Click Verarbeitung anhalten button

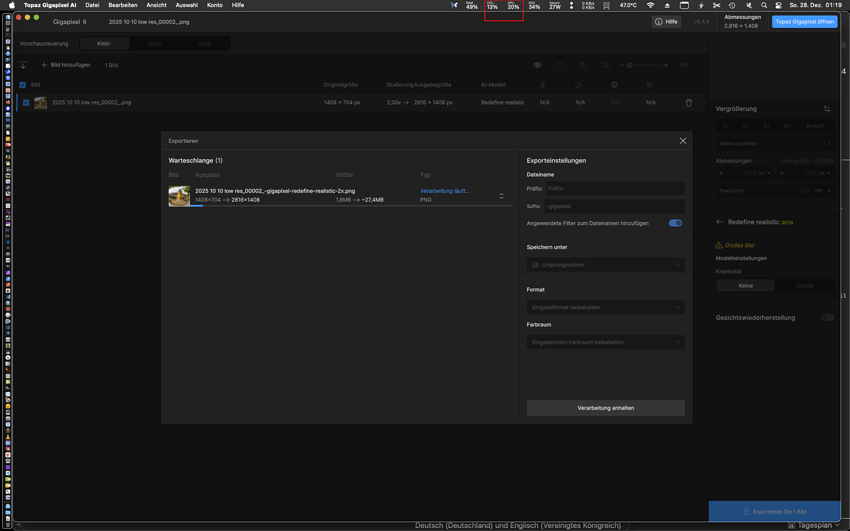click(x=605, y=408)
